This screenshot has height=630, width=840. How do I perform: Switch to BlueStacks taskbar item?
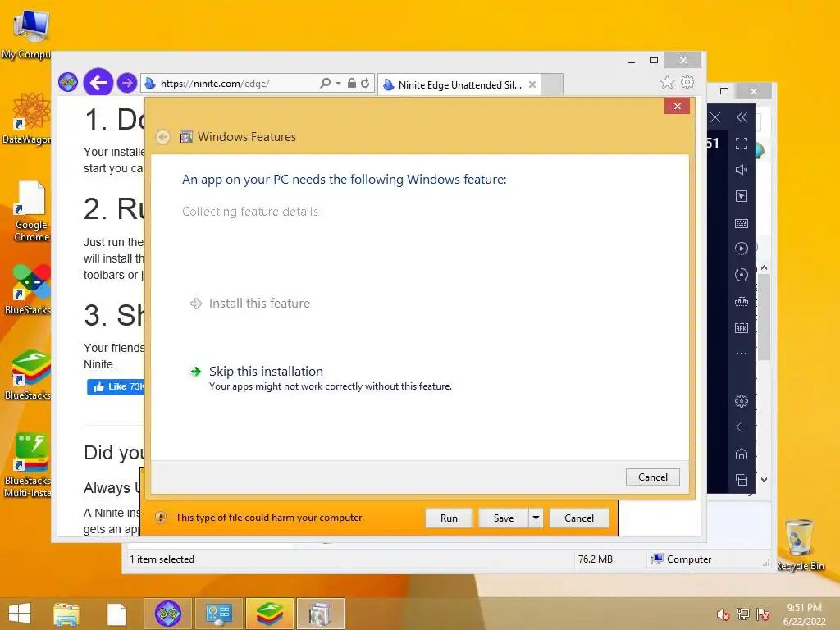[x=270, y=614]
